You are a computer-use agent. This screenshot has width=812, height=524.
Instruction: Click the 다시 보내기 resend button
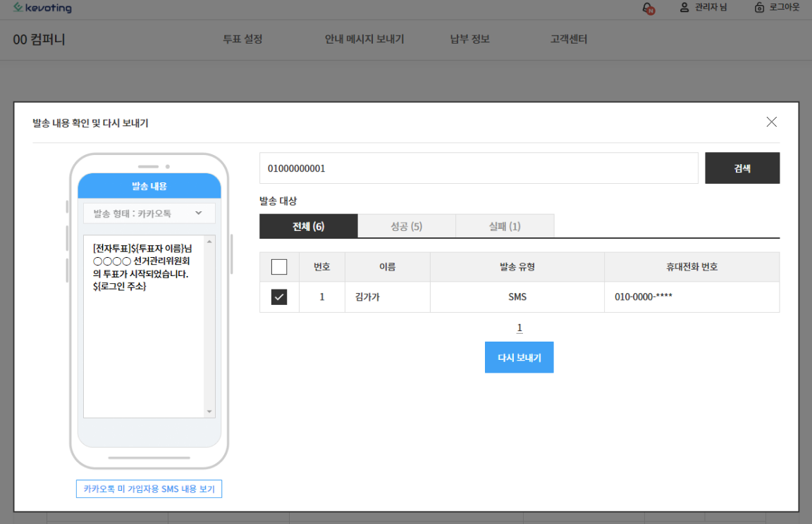tap(519, 358)
